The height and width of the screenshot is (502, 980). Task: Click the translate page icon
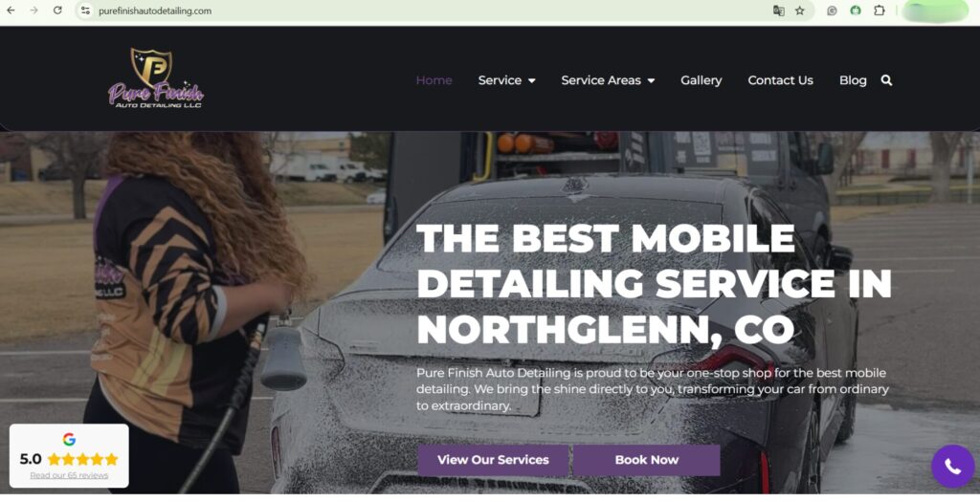pos(779,11)
